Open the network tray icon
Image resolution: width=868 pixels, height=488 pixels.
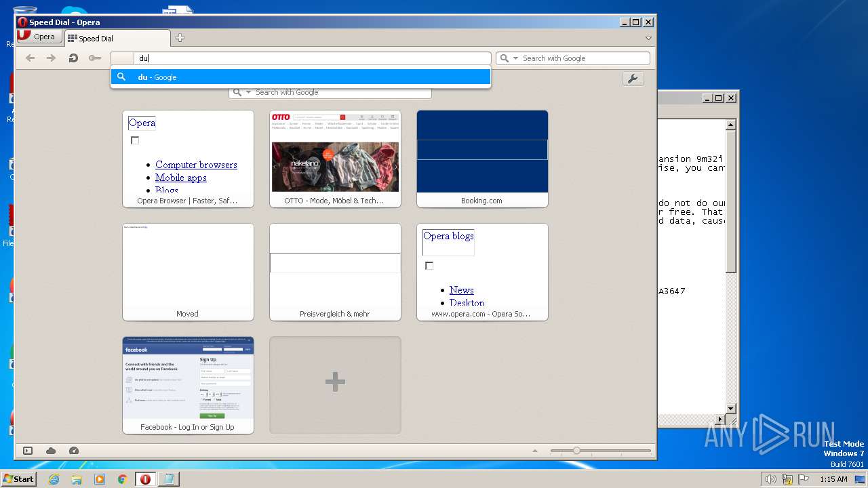coord(787,479)
